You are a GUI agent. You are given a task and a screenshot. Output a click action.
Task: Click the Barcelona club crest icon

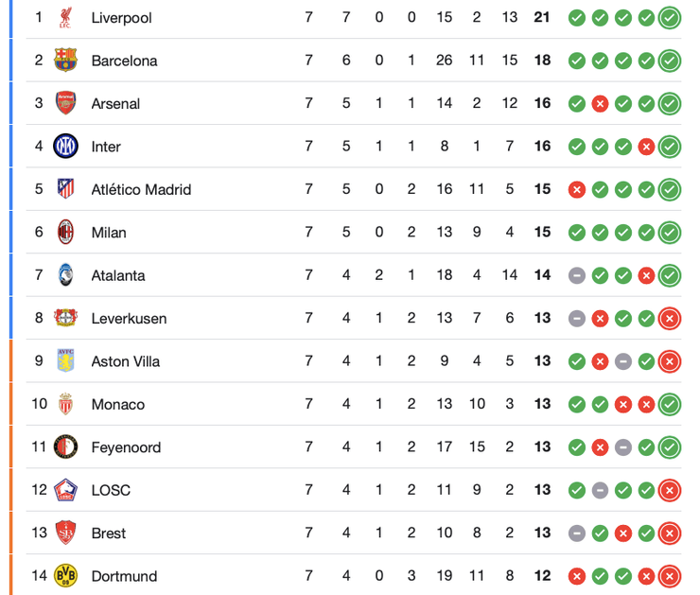point(65,61)
